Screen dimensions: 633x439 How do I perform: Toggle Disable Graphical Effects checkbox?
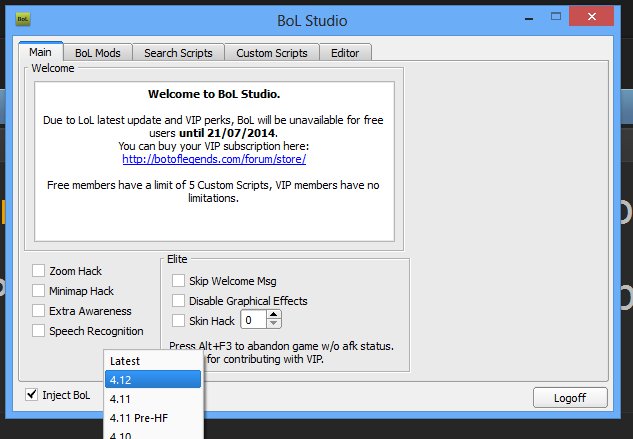pyautogui.click(x=178, y=301)
